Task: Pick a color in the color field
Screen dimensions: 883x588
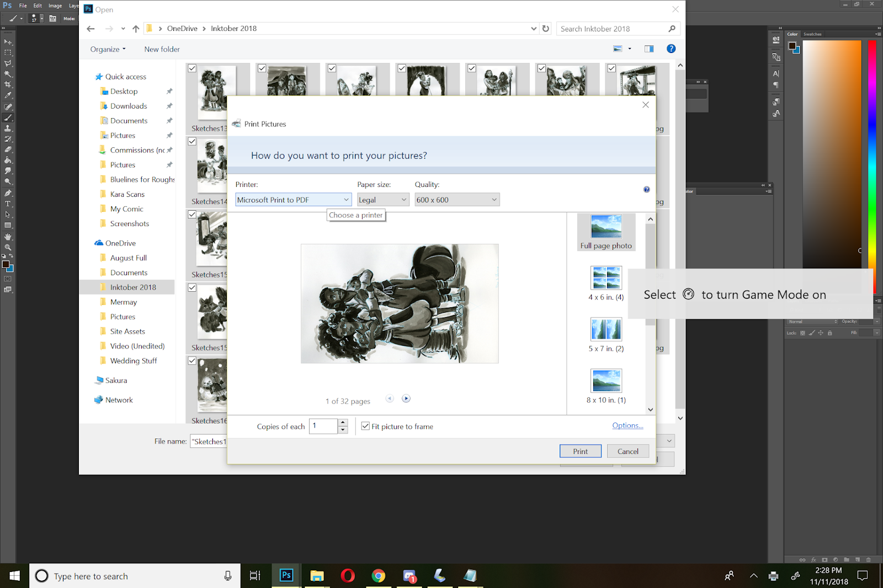Action: [x=832, y=154]
